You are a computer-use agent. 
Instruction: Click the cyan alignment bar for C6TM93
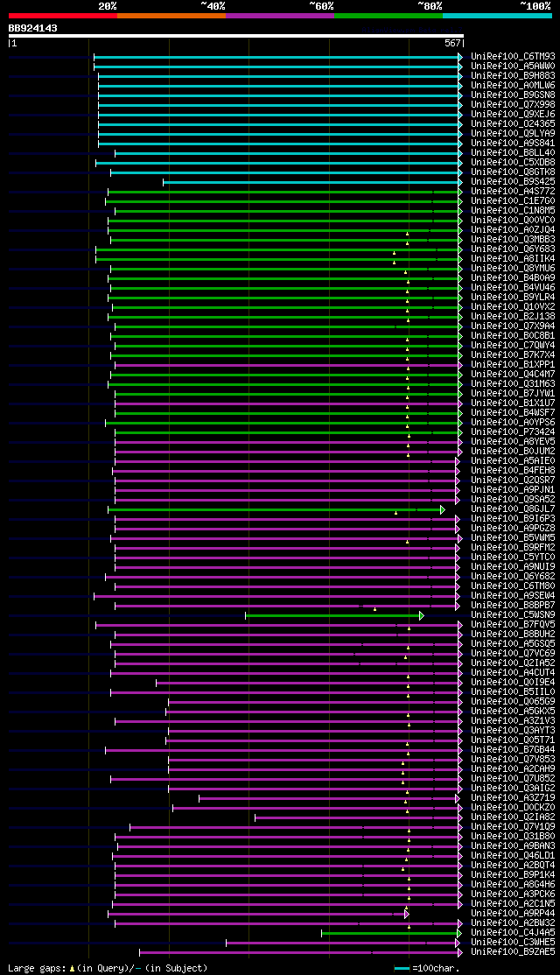point(278,57)
